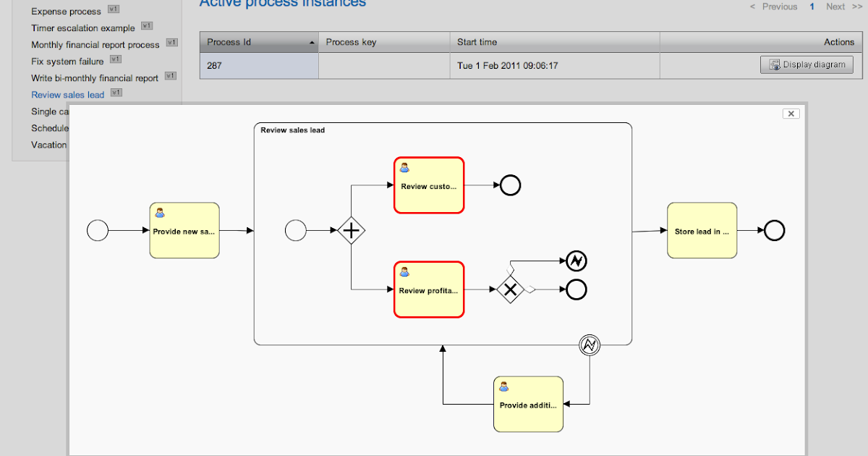
Task: Select the user icon on "Provide additi..." task
Action: coord(503,388)
